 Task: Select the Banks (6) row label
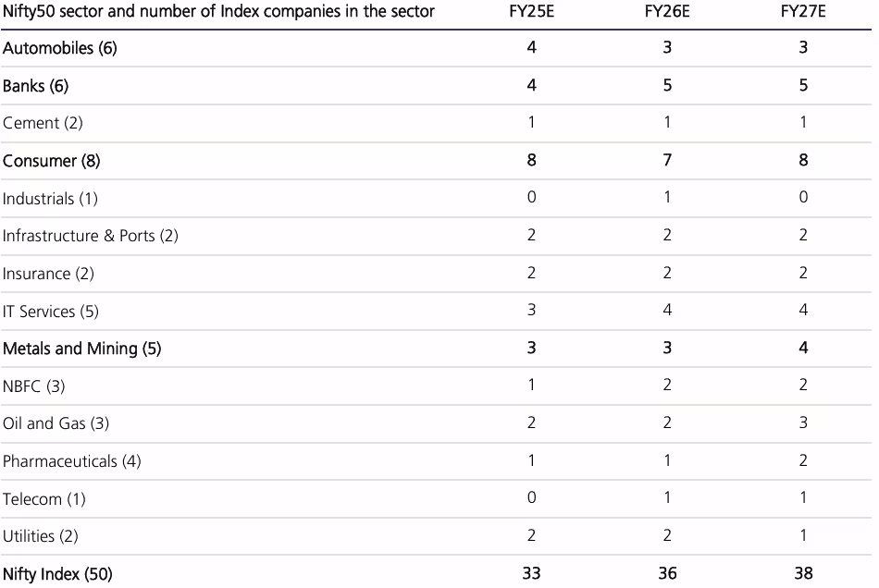[36, 86]
